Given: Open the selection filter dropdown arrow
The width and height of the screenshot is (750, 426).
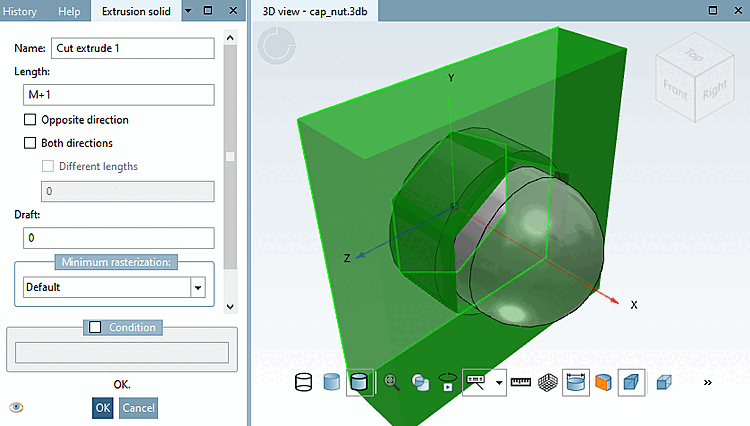Looking at the screenshot, I should pos(499,382).
